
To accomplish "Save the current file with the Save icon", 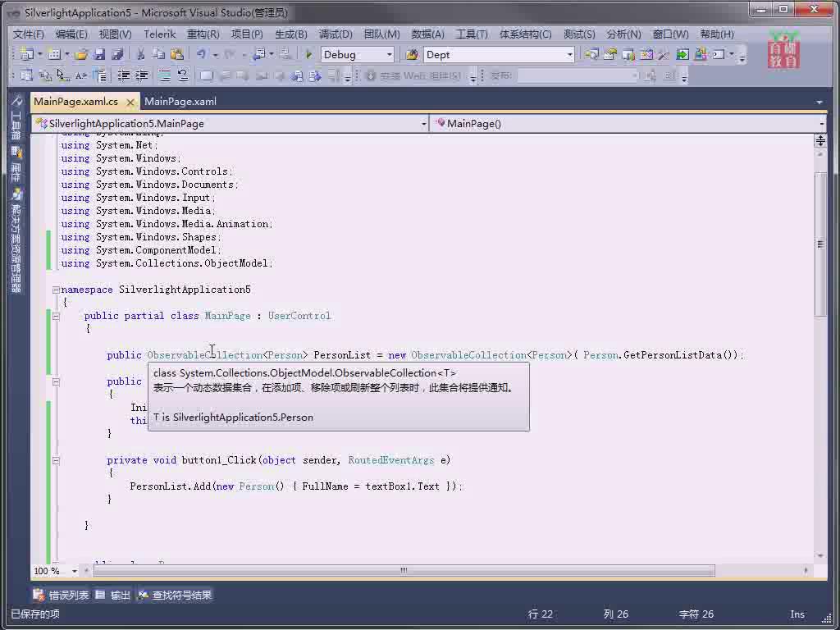I will point(99,54).
